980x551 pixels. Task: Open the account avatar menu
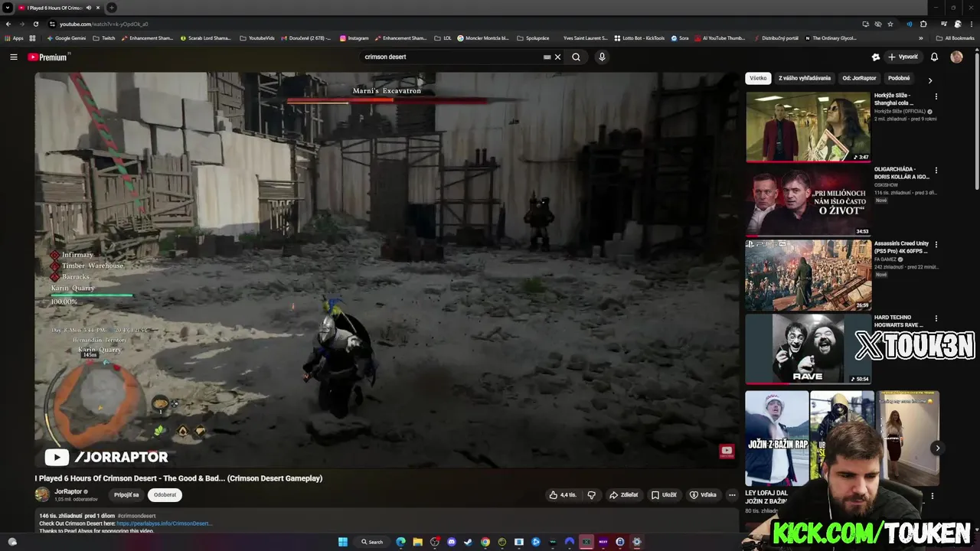[956, 57]
